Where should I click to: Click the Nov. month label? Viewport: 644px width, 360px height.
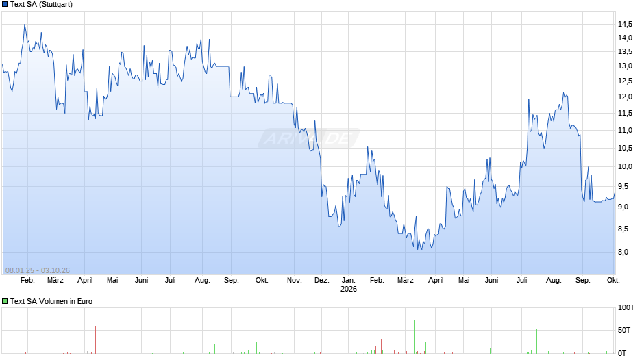pyautogui.click(x=294, y=281)
